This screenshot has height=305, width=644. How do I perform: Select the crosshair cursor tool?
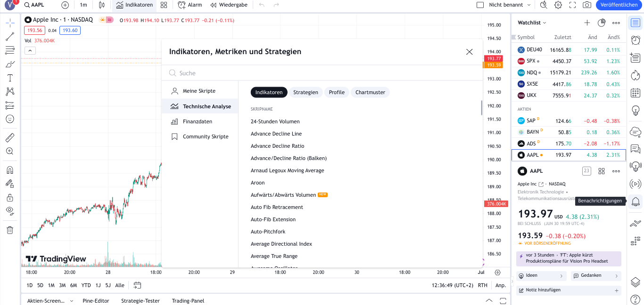10,23
